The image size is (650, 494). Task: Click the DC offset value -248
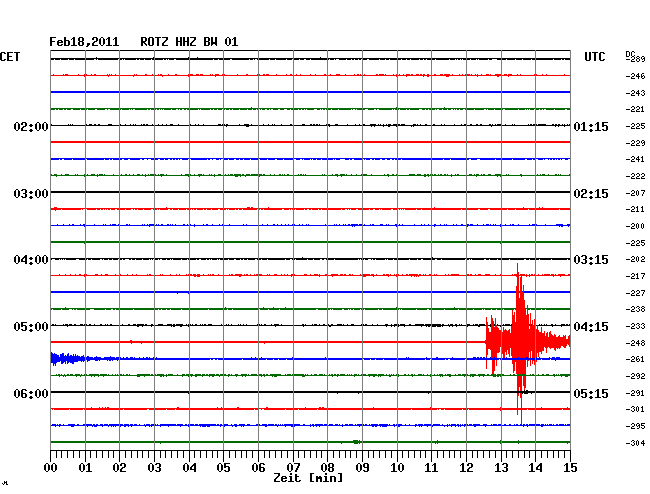(635, 343)
